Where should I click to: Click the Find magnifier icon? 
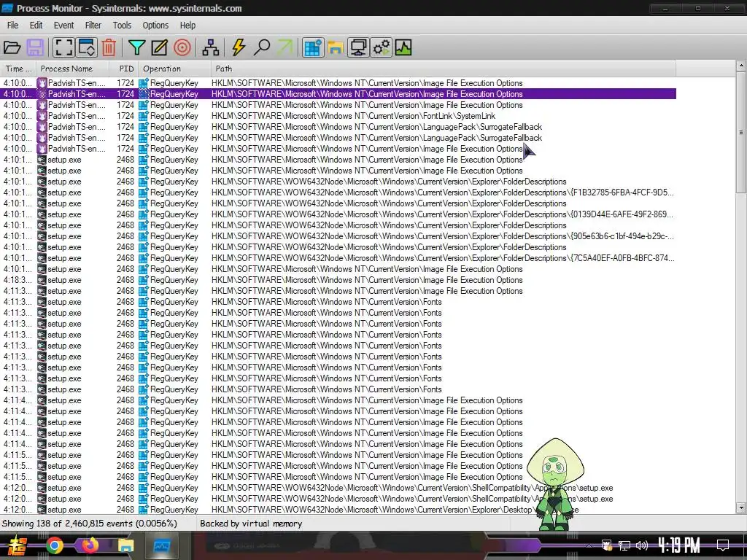click(262, 47)
